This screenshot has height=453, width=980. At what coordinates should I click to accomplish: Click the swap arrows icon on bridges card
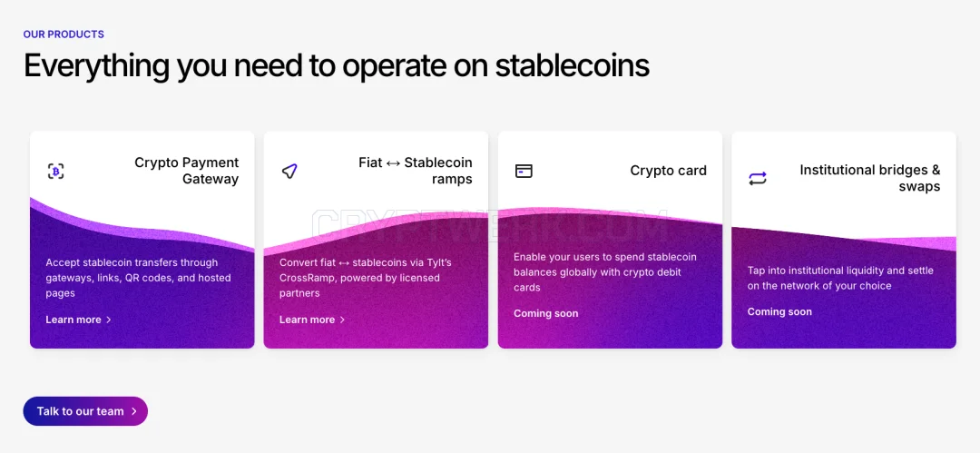click(x=758, y=178)
